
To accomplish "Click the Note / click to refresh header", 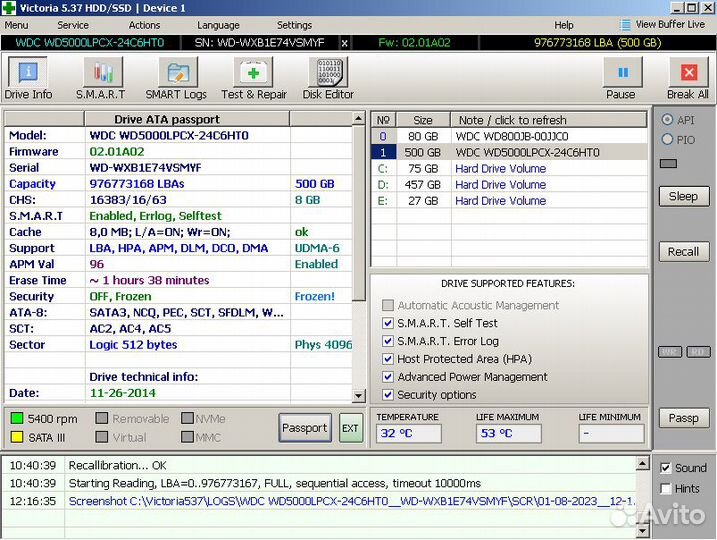I will pos(549,120).
